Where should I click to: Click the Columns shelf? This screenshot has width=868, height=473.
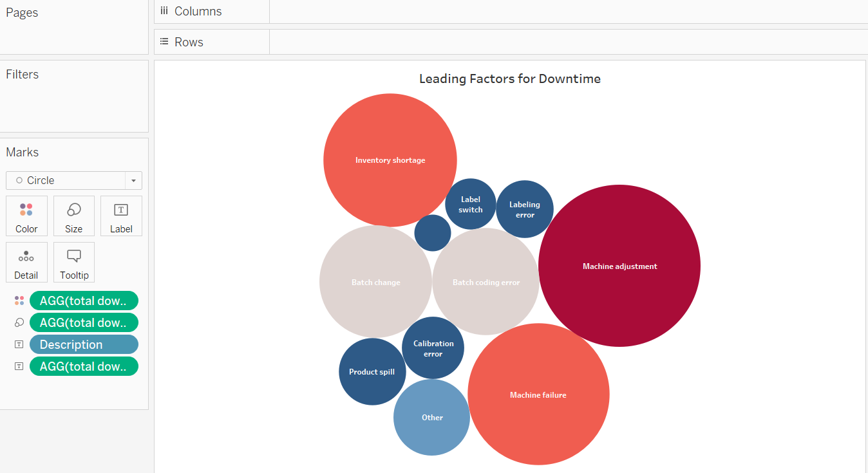tap(567, 12)
